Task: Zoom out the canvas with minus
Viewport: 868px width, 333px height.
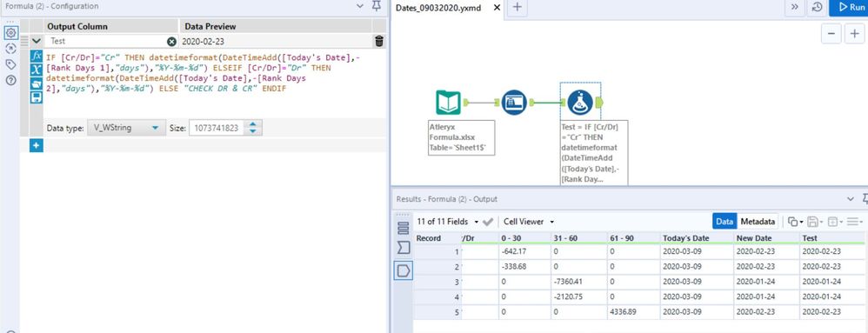Action: click(831, 33)
